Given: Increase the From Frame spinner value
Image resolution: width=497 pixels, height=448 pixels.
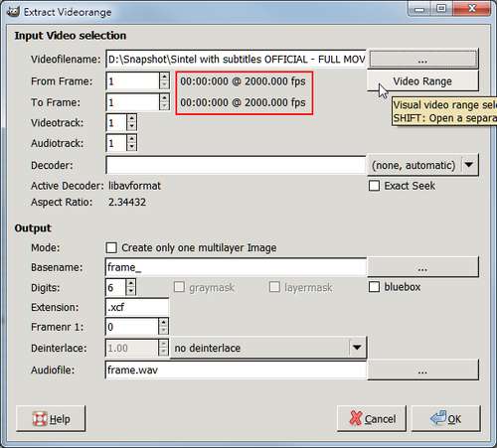Looking at the screenshot, I should (x=164, y=76).
